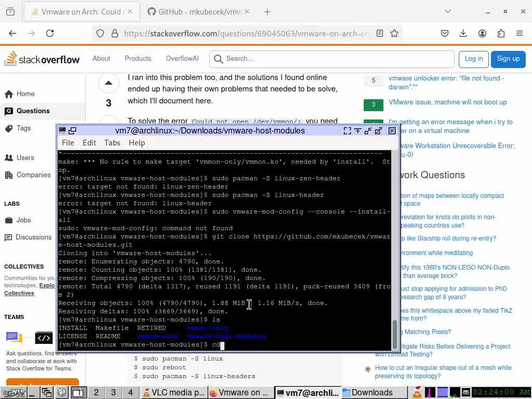
Task: Open the terminal window menu icon
Action: pos(62,130)
